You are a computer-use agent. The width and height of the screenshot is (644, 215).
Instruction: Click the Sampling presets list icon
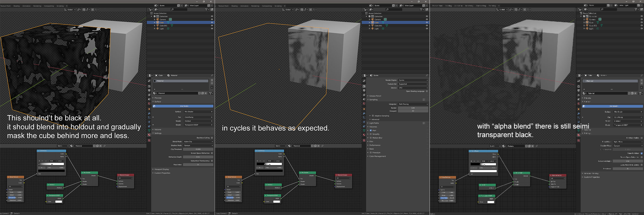(424, 100)
